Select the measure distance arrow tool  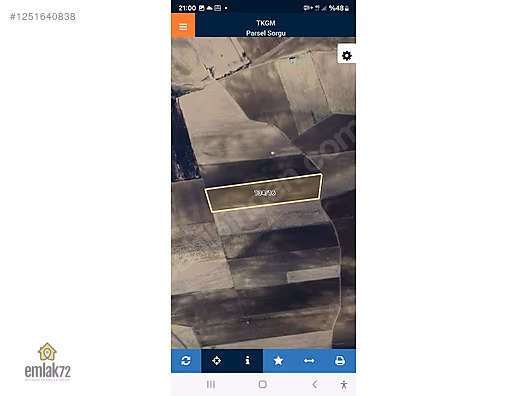pyautogui.click(x=309, y=361)
